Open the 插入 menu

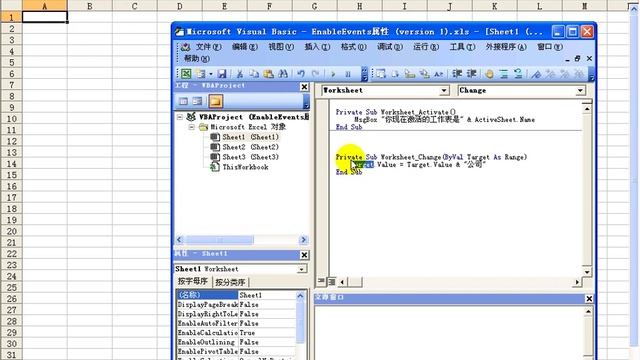(x=317, y=47)
